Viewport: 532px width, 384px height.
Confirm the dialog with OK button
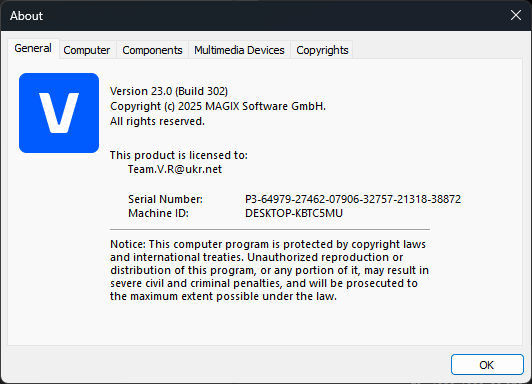tap(487, 365)
